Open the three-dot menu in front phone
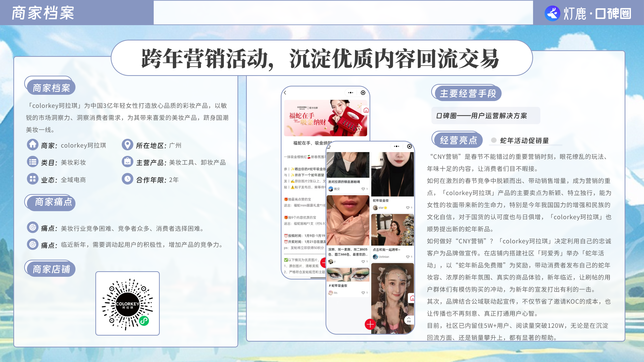This screenshot has width=644, height=362. (x=397, y=146)
